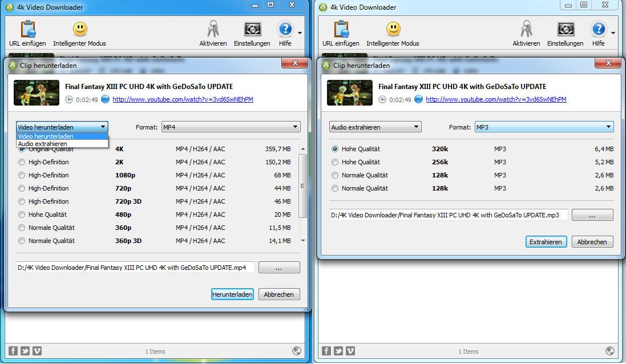
Task: Click Twitter icon in right window status bar
Action: pos(338,351)
